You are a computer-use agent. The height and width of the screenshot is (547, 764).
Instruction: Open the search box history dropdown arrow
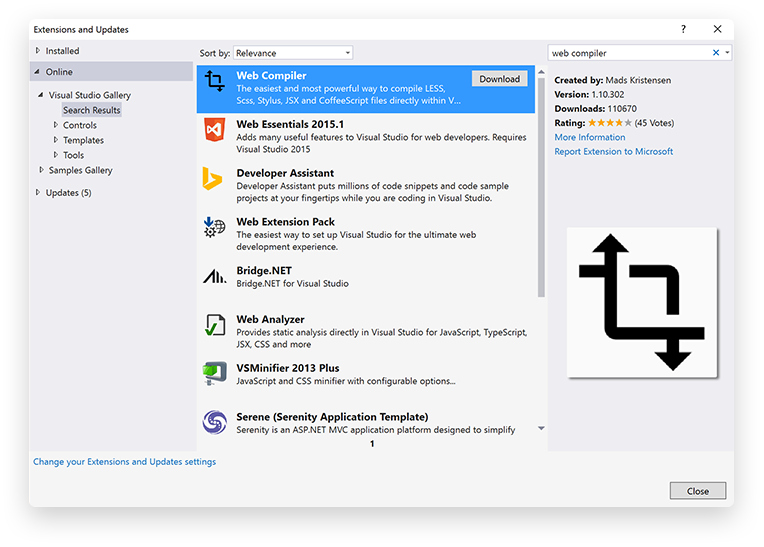727,53
